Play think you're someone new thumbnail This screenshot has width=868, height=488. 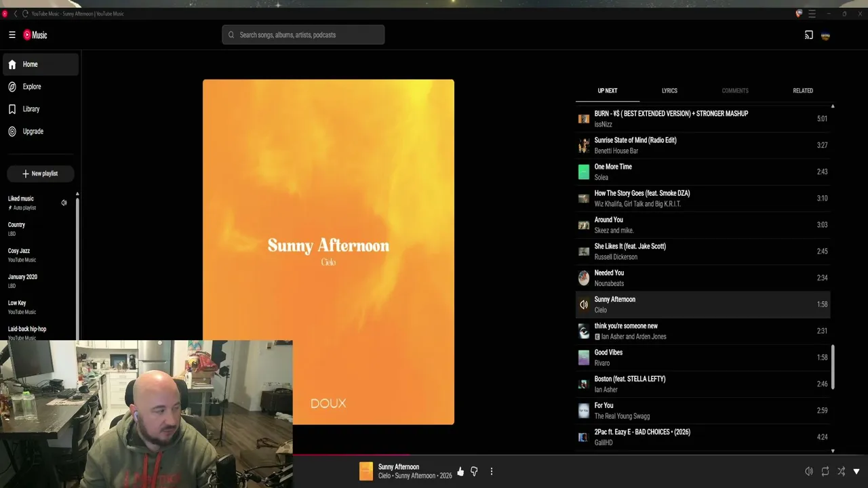583,331
